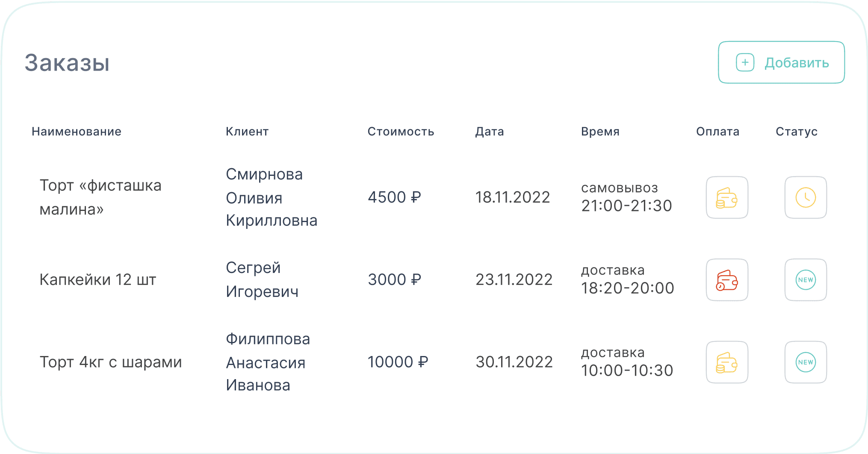
Task: Select the red delivery car icon for Капкейки order
Action: click(726, 279)
